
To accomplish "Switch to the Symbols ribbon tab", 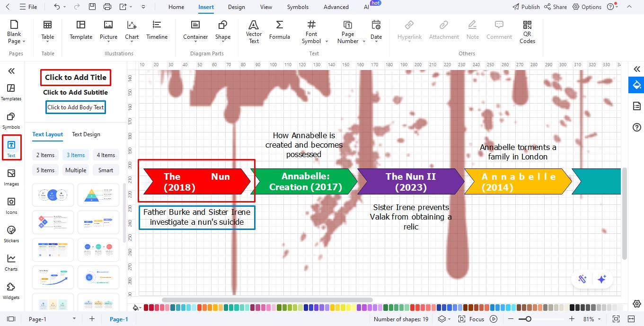I will click(298, 7).
